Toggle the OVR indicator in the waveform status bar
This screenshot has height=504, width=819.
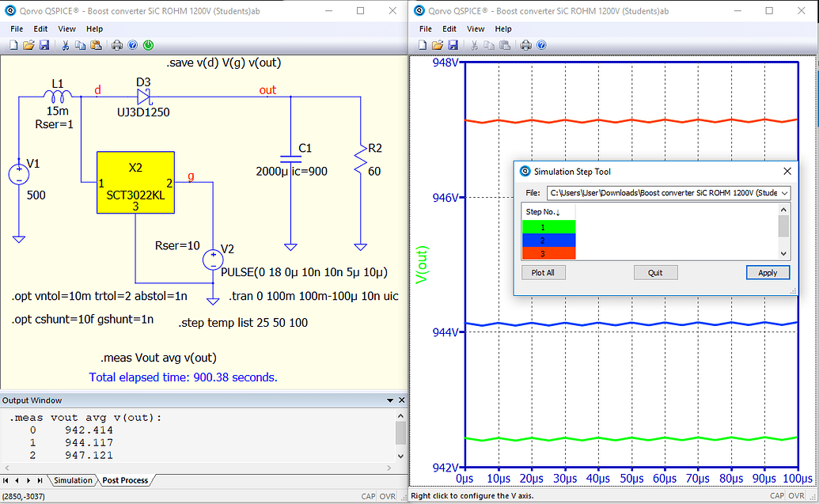coord(796,495)
